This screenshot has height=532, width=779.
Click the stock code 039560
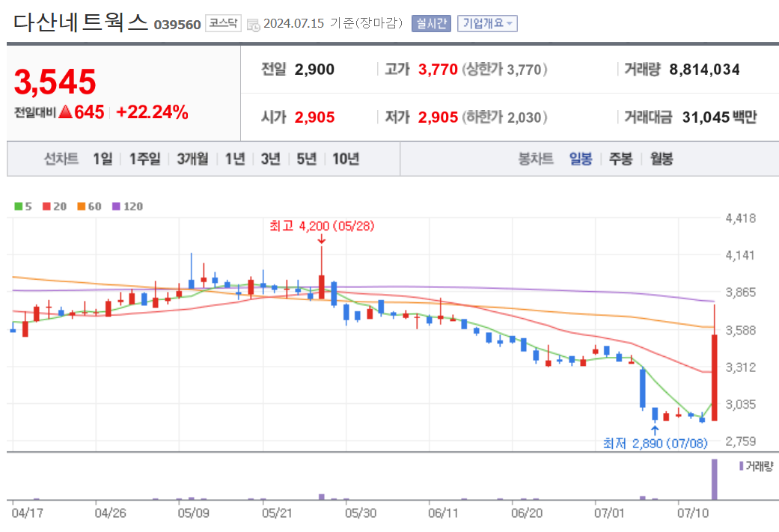(x=177, y=25)
